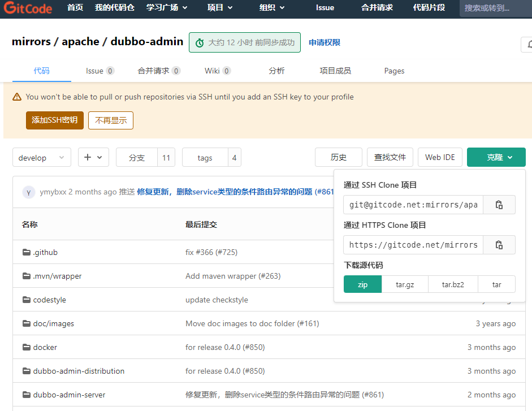Copy the HTTPS clone URL

point(499,245)
